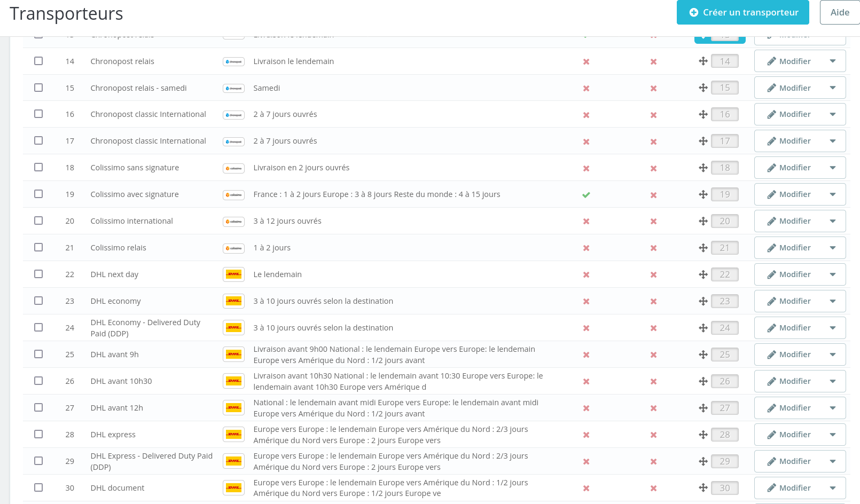Screen dimensions: 860x504
Task: Click Modifier for Colissimo sans signature
Action: (x=788, y=168)
